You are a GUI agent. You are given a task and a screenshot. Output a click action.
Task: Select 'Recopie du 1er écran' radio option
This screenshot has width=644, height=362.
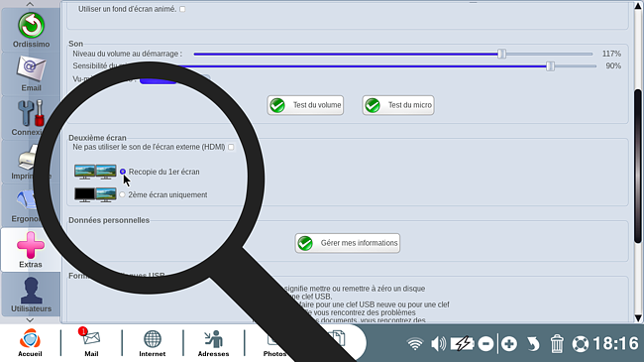pos(123,172)
